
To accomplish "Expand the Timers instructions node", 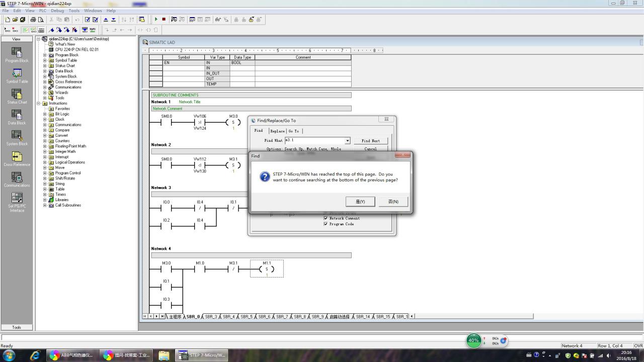I will [x=45, y=195].
